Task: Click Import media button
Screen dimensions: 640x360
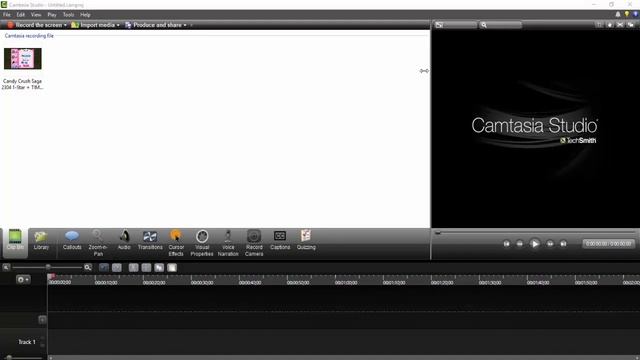Action: (93, 25)
